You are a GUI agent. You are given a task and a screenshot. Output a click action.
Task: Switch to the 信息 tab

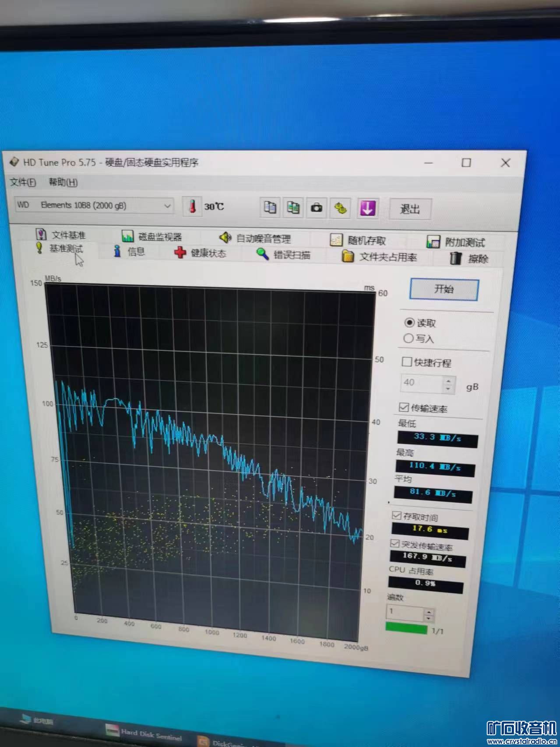pyautogui.click(x=129, y=251)
